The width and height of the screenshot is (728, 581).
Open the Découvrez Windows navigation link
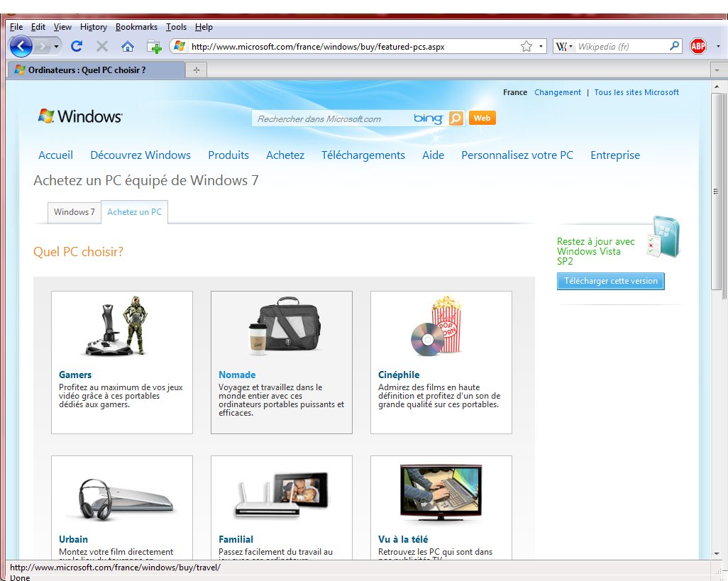click(x=140, y=155)
